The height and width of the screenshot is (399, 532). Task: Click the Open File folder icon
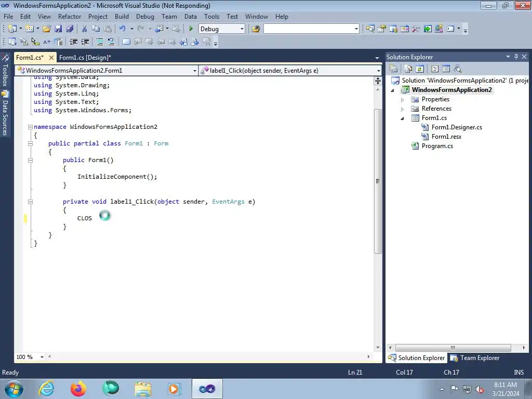47,29
